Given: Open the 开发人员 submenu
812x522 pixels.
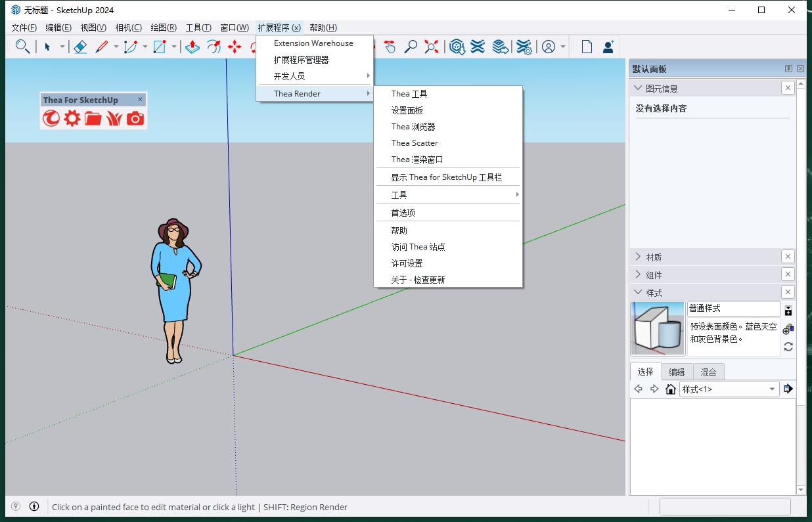Looking at the screenshot, I should coord(315,76).
